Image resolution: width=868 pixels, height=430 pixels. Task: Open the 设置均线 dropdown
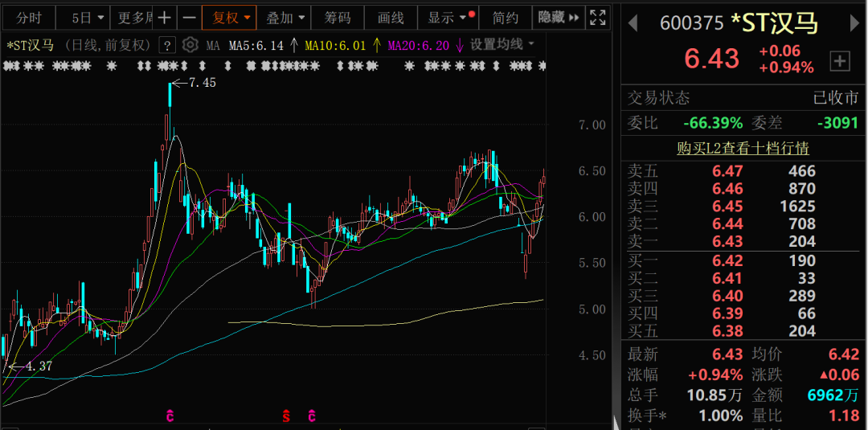[x=502, y=45]
